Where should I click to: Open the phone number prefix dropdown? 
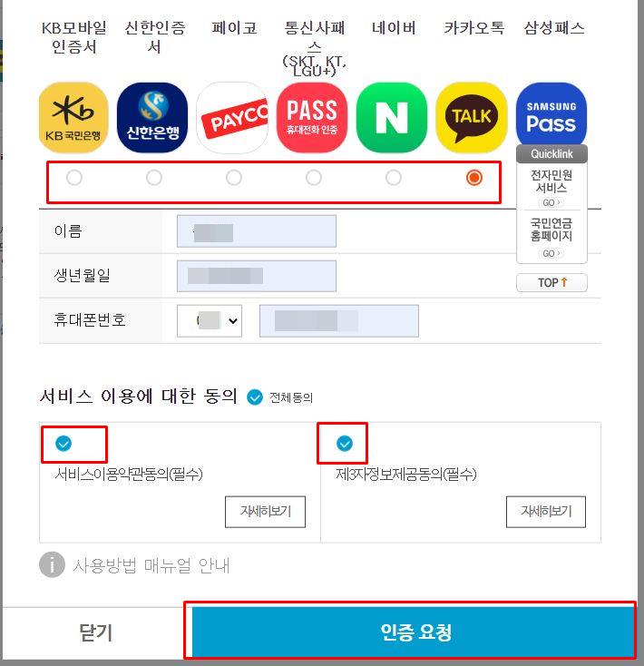[x=210, y=320]
